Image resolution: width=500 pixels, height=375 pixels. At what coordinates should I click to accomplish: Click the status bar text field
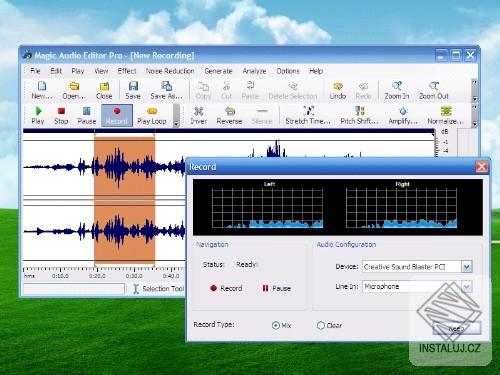(x=74, y=289)
